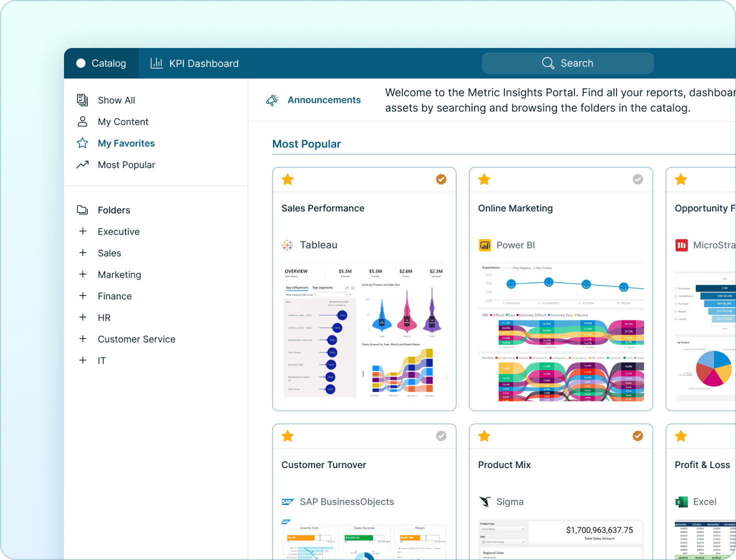Click the Sigma logo icon
Image resolution: width=736 pixels, height=560 pixels.
(x=485, y=501)
